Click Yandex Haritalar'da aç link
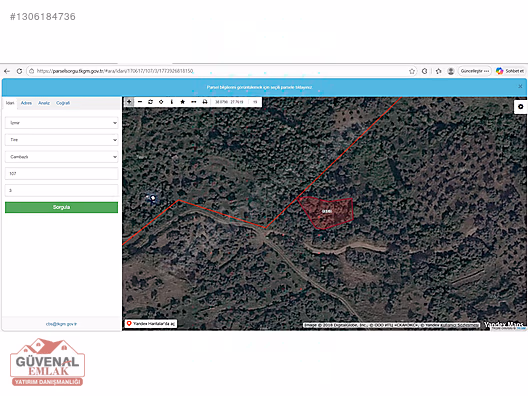 [150, 324]
